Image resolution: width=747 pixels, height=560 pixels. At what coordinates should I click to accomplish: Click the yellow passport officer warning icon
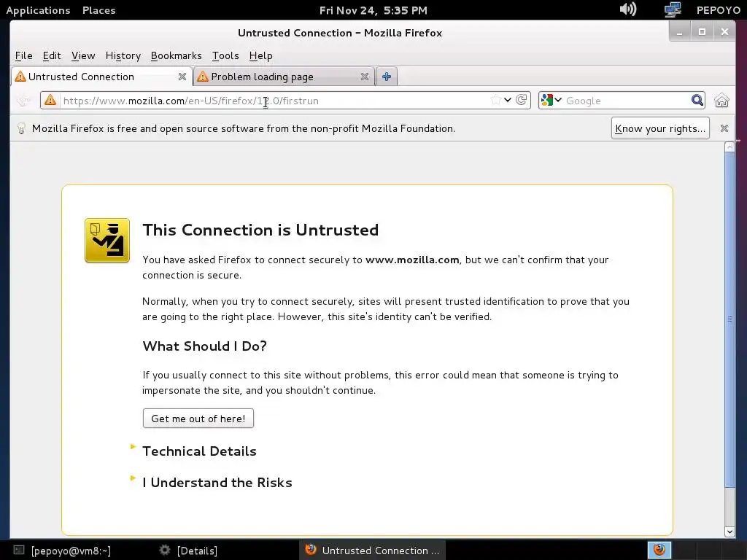pyautogui.click(x=107, y=241)
